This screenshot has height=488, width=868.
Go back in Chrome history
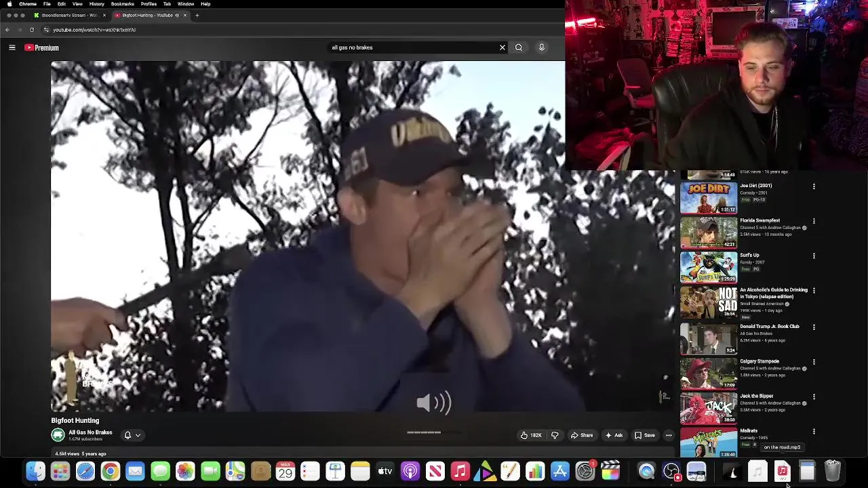tap(7, 30)
